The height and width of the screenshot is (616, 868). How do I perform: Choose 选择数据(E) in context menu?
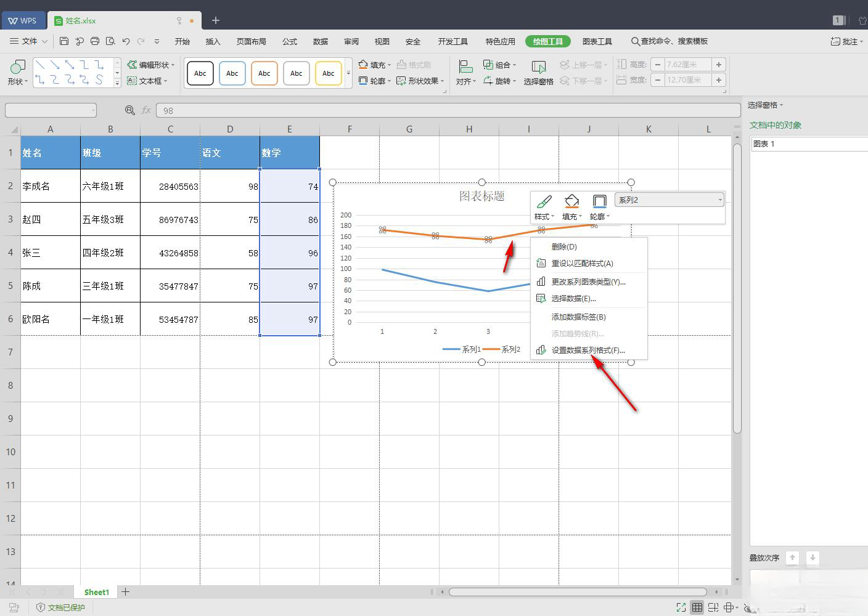pos(589,298)
